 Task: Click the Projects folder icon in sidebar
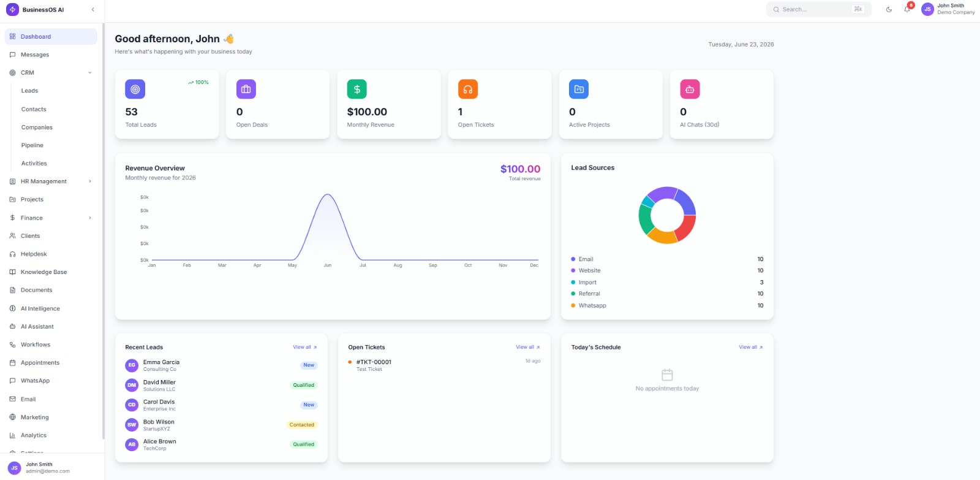[x=12, y=199]
